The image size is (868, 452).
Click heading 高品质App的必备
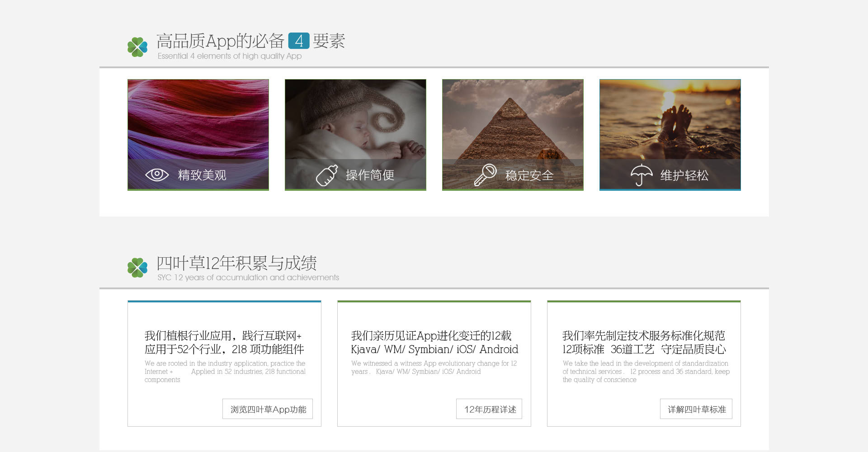[x=220, y=41]
